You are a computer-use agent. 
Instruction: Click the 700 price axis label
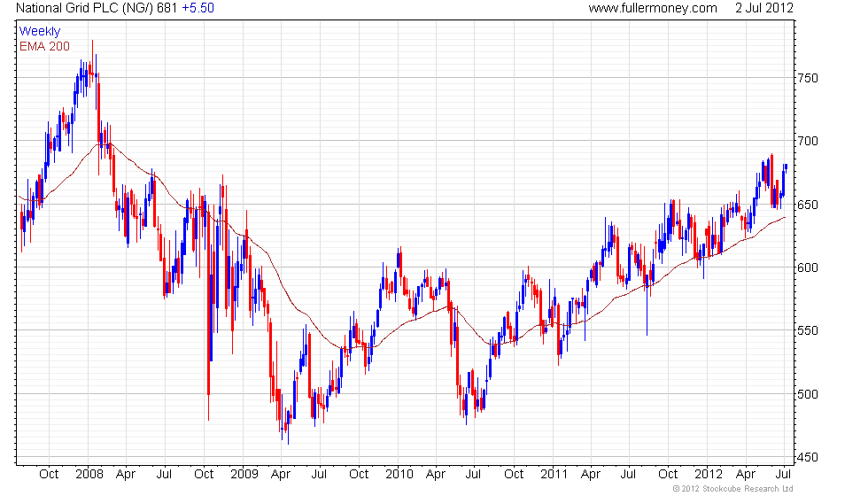point(808,141)
